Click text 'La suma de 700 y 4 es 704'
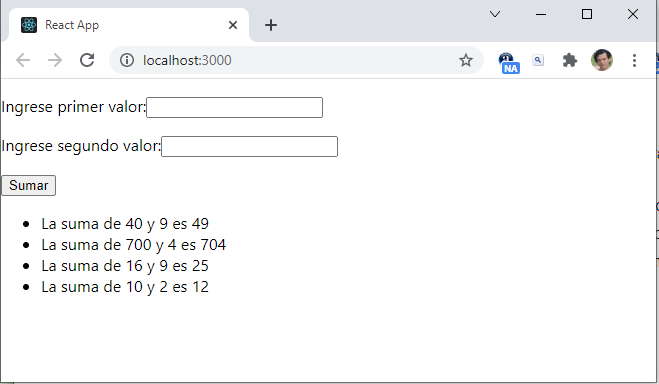 pyautogui.click(x=134, y=245)
